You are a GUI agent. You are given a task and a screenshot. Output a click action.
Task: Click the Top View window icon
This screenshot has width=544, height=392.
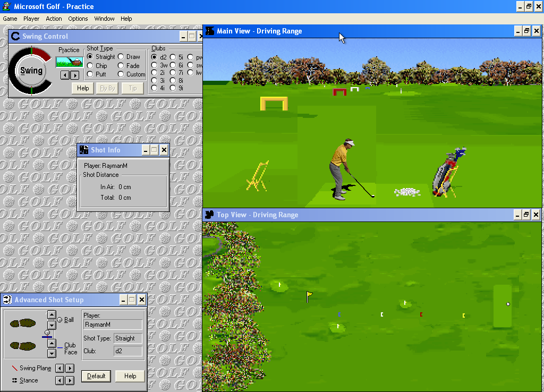(x=209, y=215)
